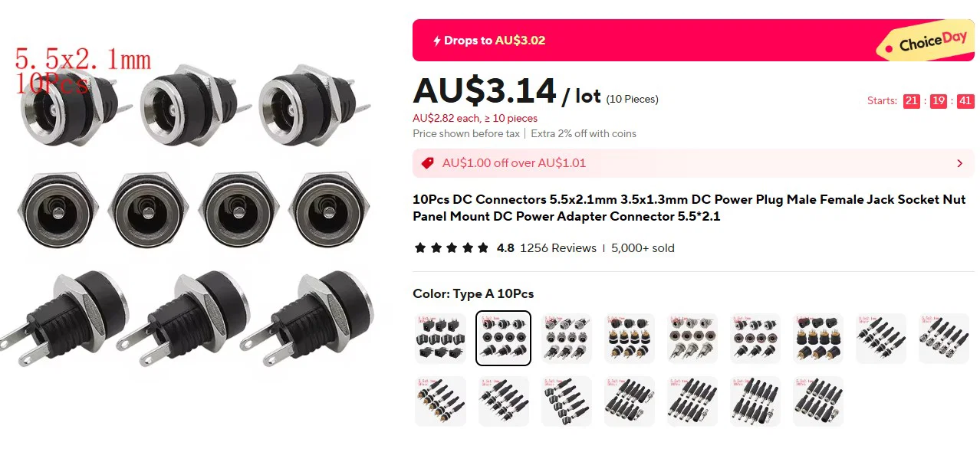Click the lightning bolt icon beside Drops to
Viewport: 980px width, 452px height.
point(436,41)
